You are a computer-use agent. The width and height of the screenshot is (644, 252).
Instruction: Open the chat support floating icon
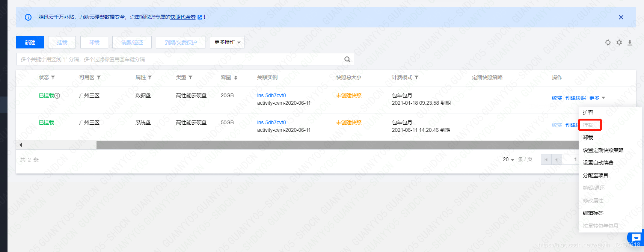[x=636, y=238]
